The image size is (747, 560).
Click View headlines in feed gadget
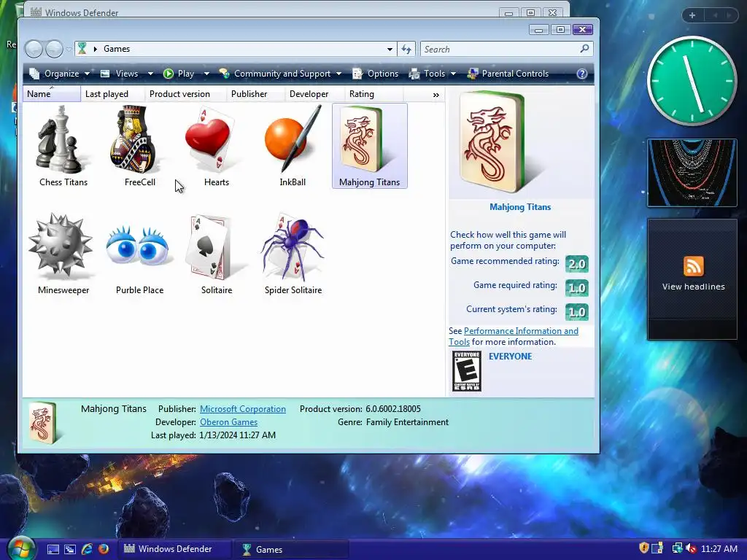click(693, 287)
